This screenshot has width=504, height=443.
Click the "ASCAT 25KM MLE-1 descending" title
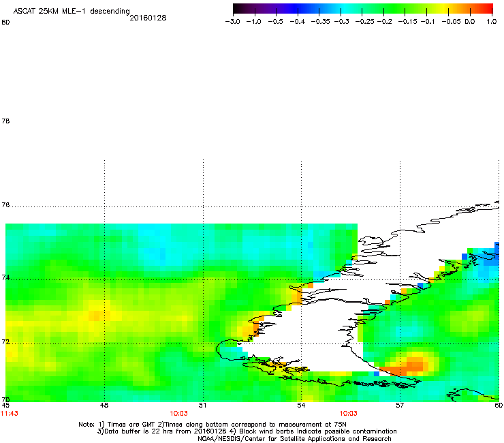click(x=72, y=12)
